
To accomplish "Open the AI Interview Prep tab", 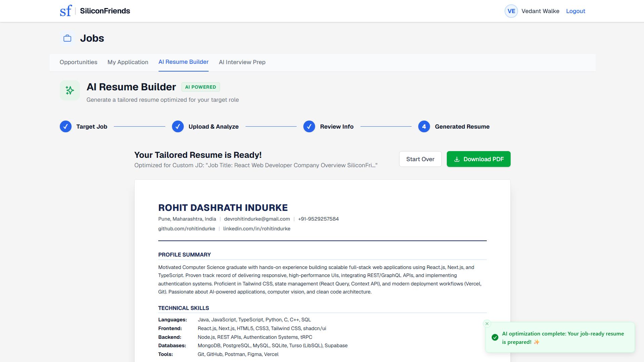I will [x=242, y=62].
